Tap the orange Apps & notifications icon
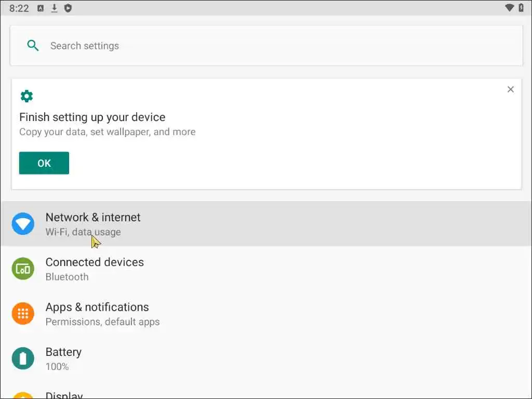Image resolution: width=532 pixels, height=399 pixels. (x=23, y=314)
